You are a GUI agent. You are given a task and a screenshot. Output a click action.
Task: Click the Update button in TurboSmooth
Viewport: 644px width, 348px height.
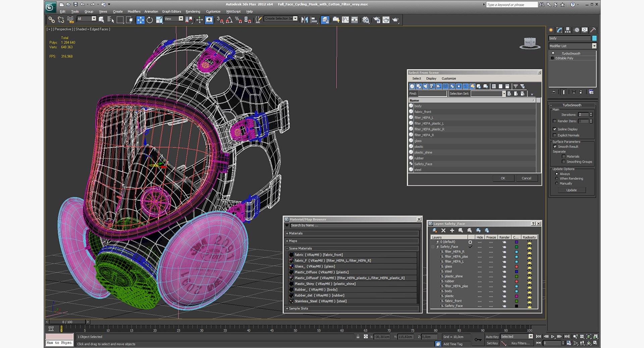pos(571,190)
